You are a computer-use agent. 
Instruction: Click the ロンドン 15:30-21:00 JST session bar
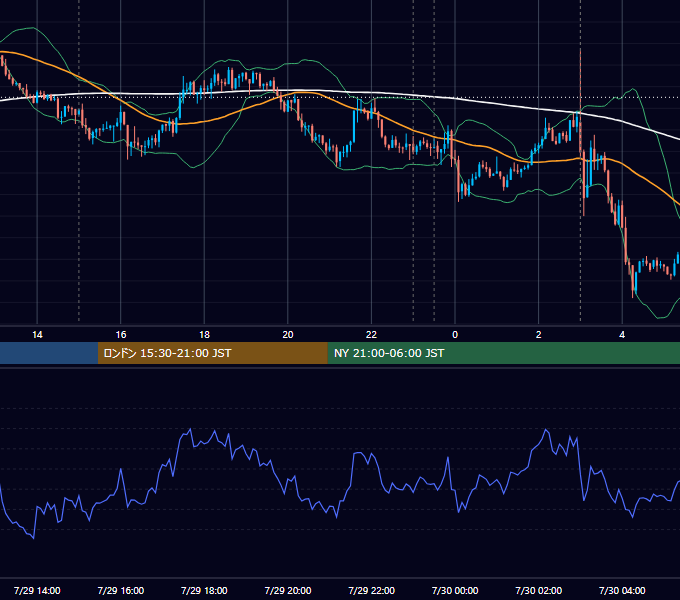click(x=212, y=353)
